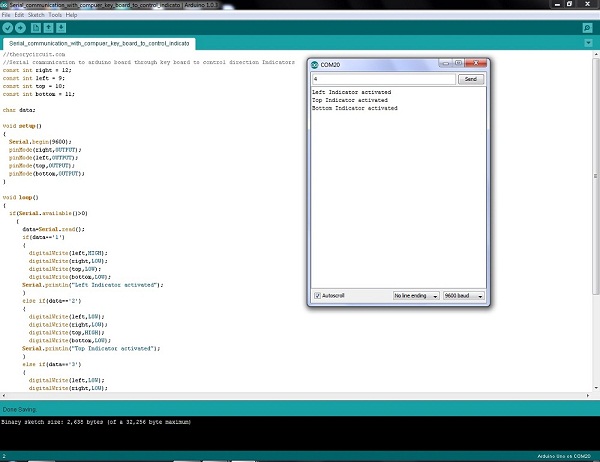The width and height of the screenshot is (600, 462).
Task: Click 'Bottom Indicator activated' output line
Action: coord(355,108)
